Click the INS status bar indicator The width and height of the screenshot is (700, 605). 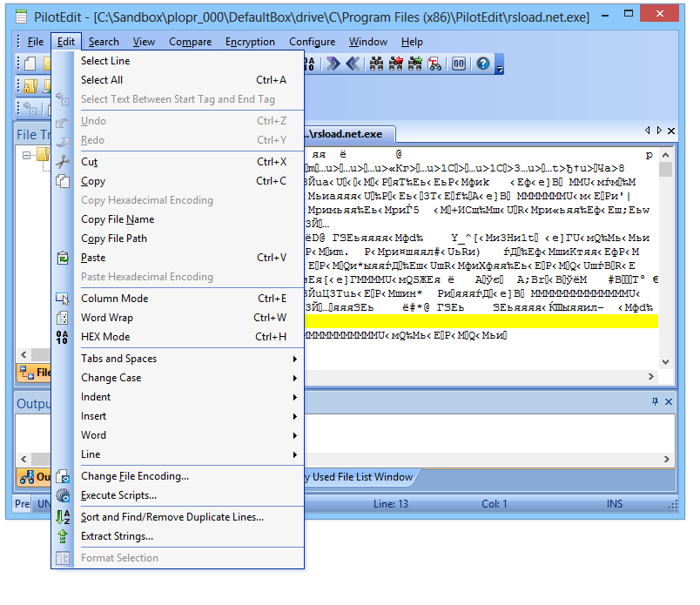[x=615, y=504]
